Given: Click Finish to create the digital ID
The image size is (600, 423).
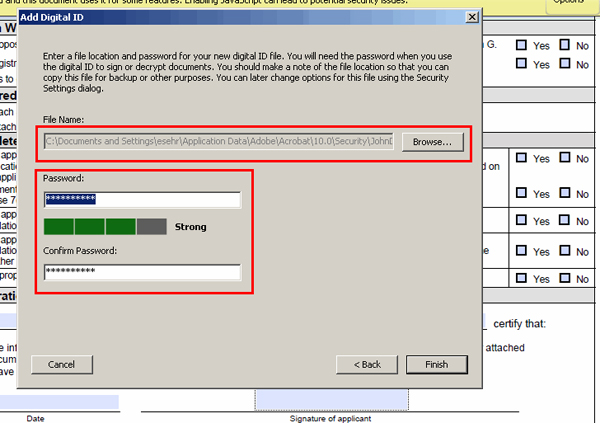Looking at the screenshot, I should click(437, 364).
